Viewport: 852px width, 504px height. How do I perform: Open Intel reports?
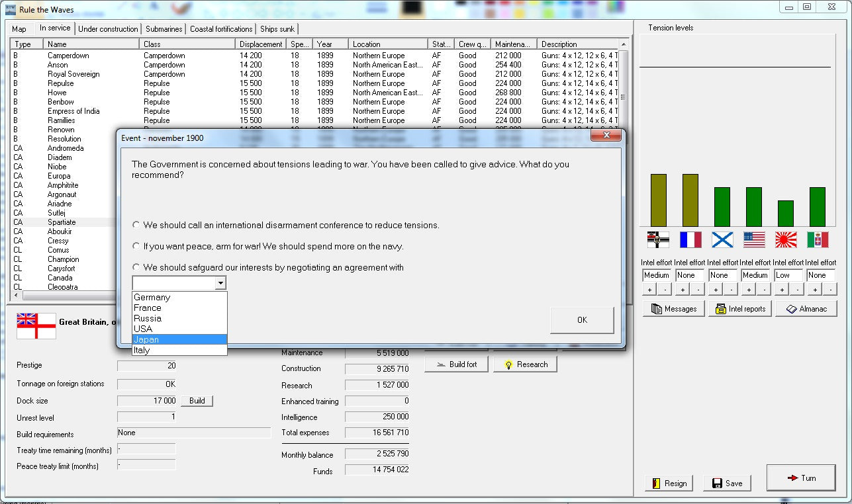click(739, 309)
